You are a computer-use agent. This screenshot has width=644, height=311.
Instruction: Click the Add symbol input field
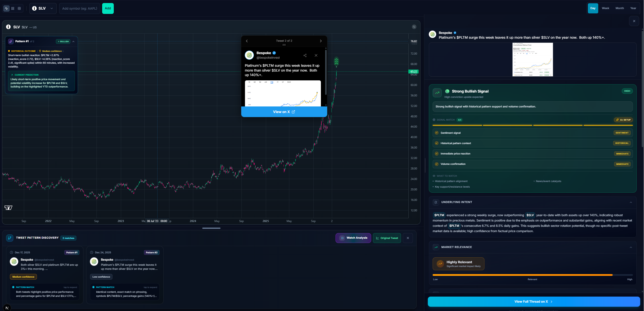(x=79, y=8)
